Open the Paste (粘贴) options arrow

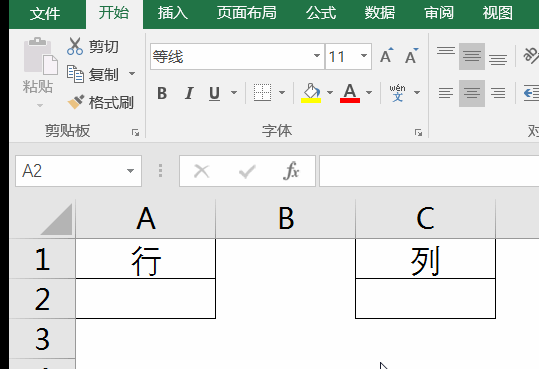40,106
